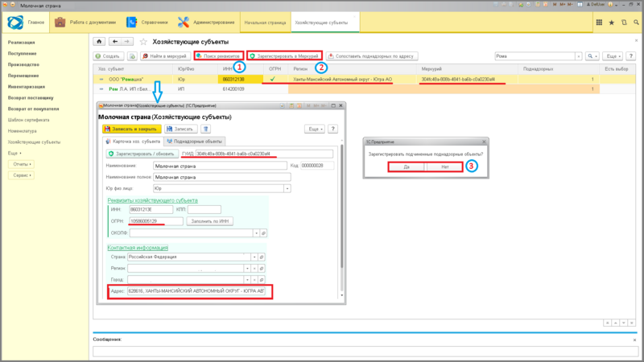Screen dimensions: 644x362
Task: Open the Страна dropdown arrow
Action: pyautogui.click(x=254, y=257)
